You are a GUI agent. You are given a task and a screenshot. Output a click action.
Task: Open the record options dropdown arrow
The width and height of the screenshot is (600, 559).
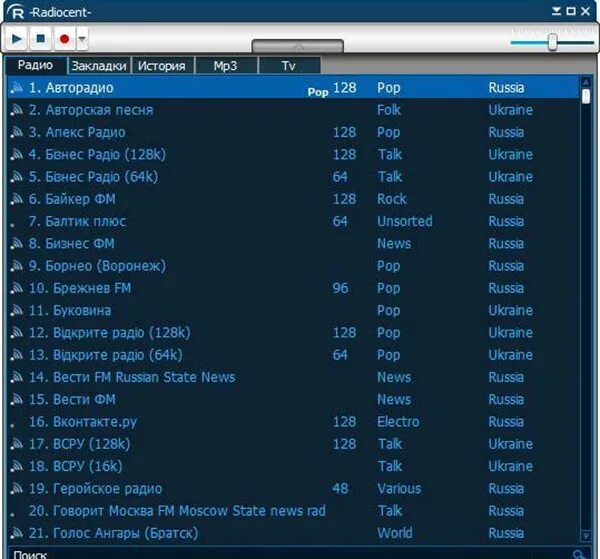(82, 39)
